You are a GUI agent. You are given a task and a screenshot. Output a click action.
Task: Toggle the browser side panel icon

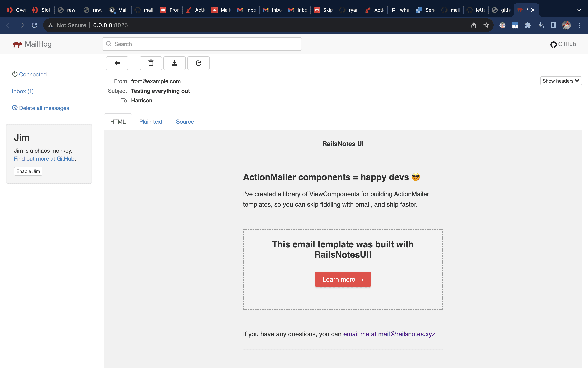tap(553, 25)
